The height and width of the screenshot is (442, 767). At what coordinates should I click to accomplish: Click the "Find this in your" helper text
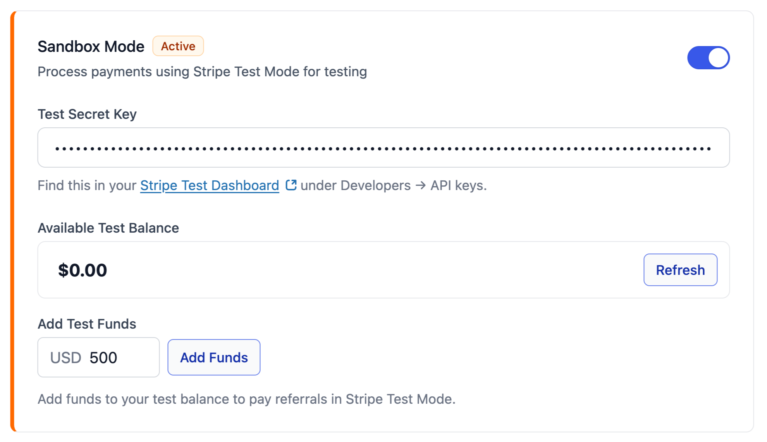(87, 186)
